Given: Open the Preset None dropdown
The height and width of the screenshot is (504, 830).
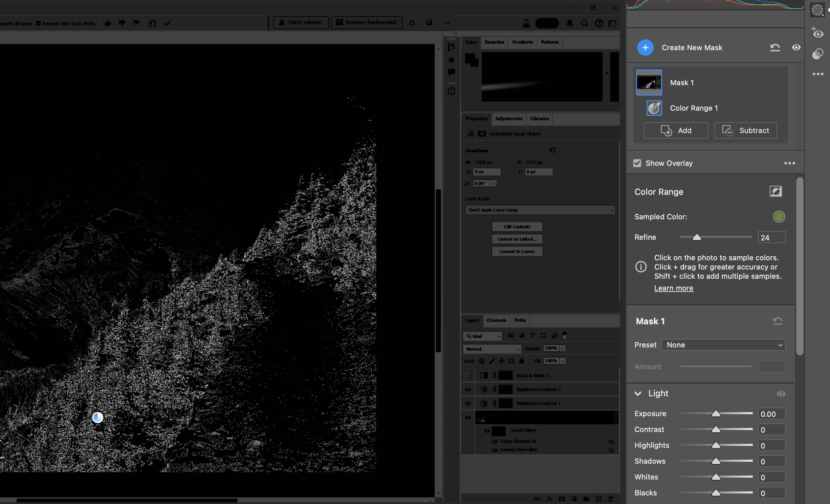Looking at the screenshot, I should pyautogui.click(x=723, y=345).
